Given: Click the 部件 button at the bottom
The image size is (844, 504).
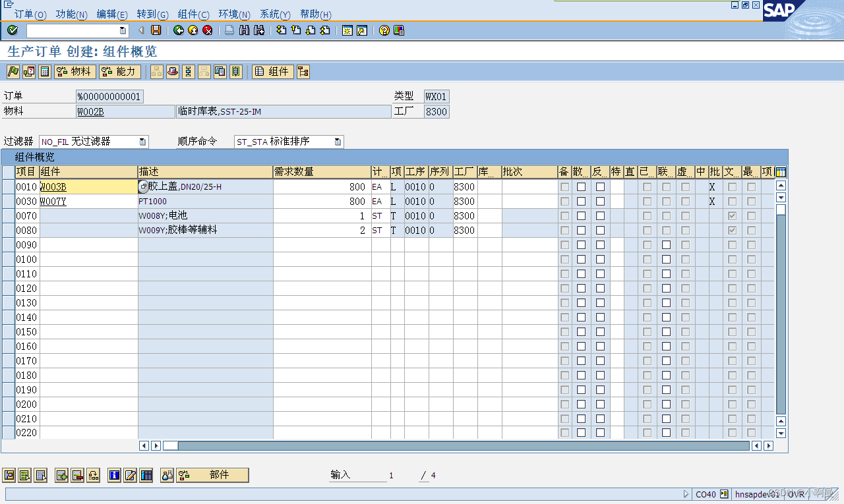Looking at the screenshot, I should point(212,475).
